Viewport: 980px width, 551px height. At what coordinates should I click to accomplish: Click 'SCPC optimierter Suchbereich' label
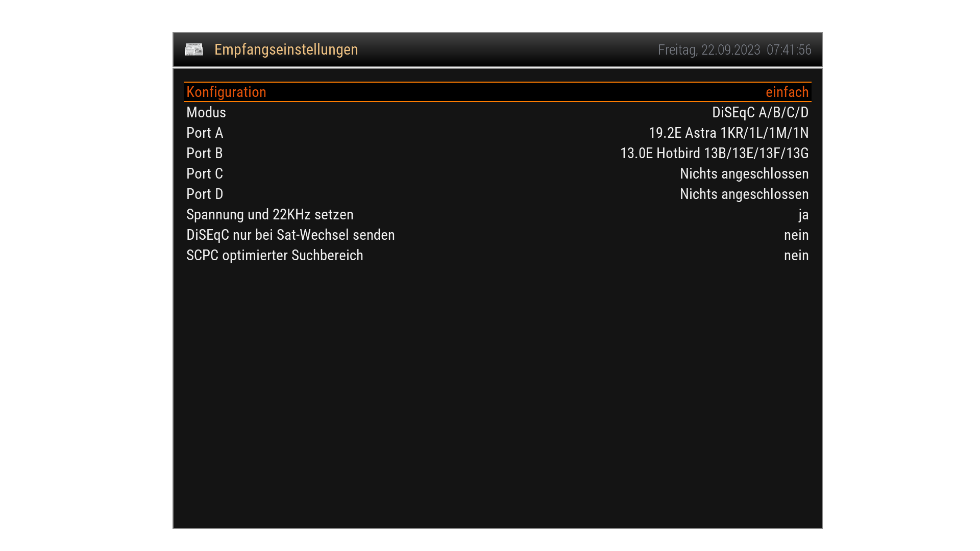click(275, 256)
